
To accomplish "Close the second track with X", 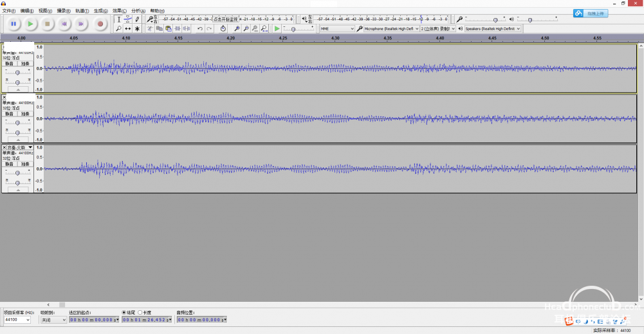I will [x=5, y=97].
